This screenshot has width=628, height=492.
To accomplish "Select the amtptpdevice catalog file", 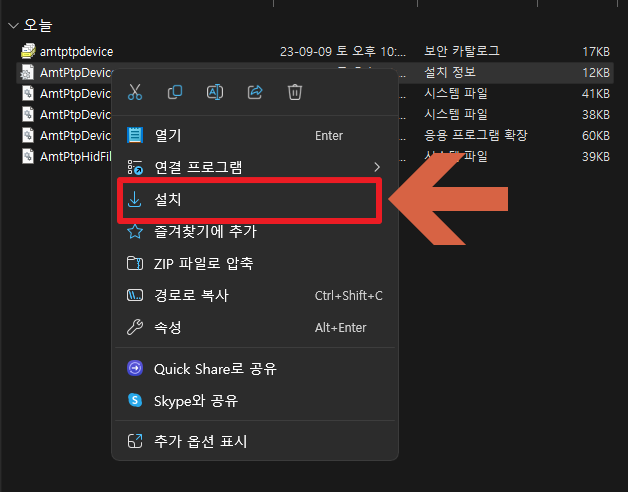I will [x=76, y=52].
